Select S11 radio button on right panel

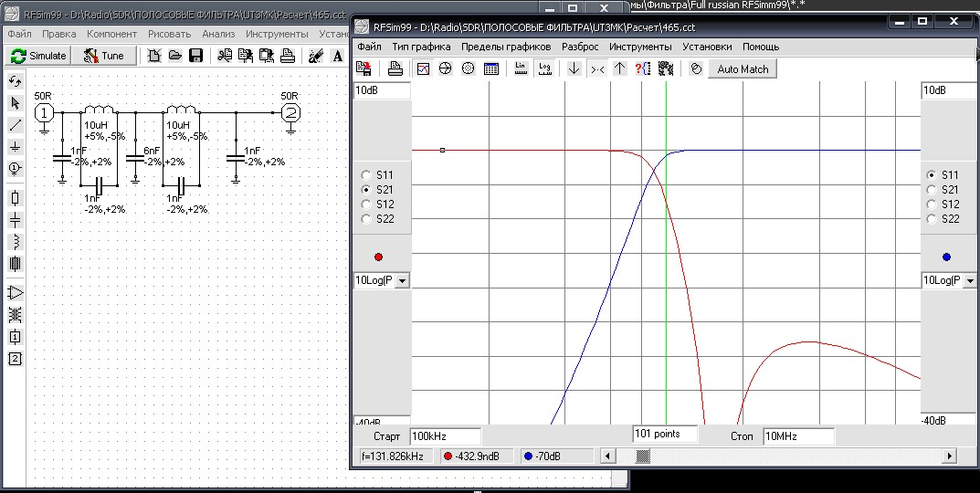pos(932,175)
